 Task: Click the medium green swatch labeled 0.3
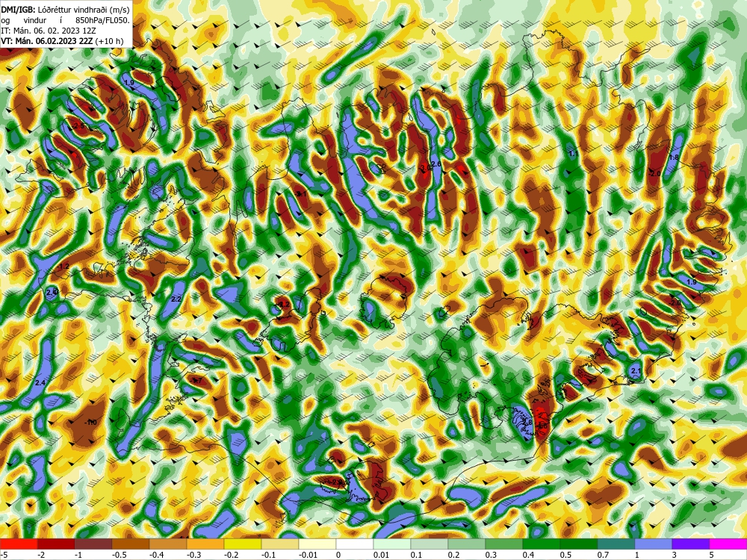coord(504,544)
